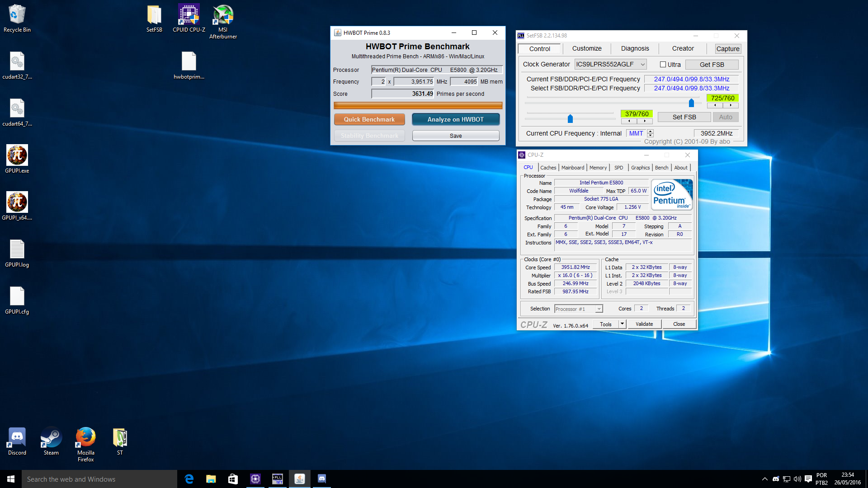
Task: Click the orange HWBOT Prime progress bar
Action: tap(418, 105)
